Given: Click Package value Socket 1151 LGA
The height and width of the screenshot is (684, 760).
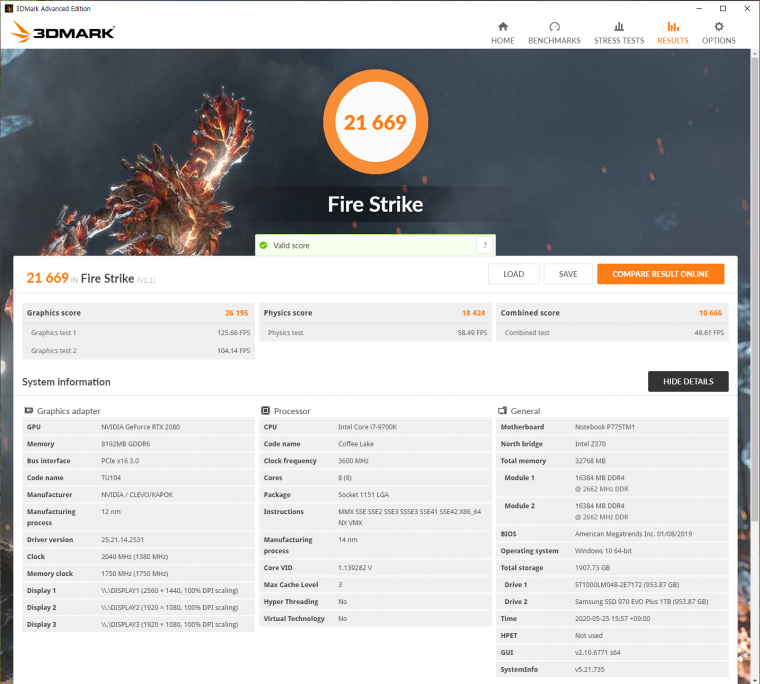Looking at the screenshot, I should coord(363,495).
